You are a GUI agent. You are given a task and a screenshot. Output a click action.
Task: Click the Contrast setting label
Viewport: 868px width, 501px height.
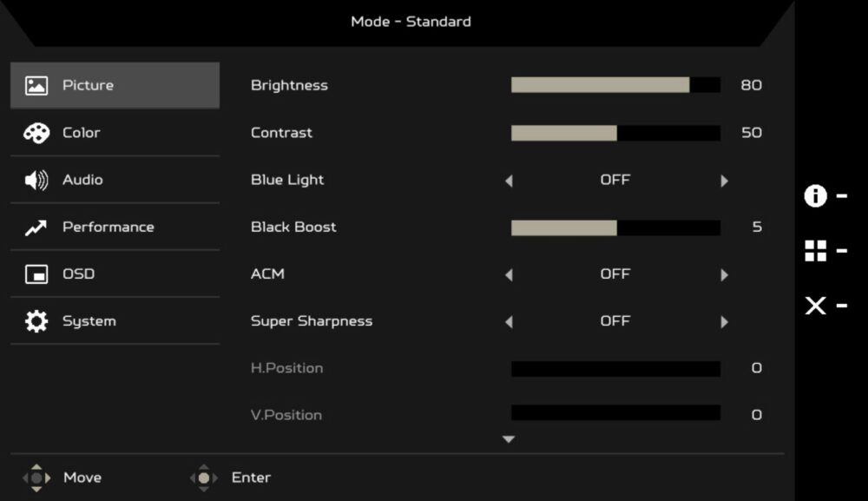pyautogui.click(x=281, y=133)
